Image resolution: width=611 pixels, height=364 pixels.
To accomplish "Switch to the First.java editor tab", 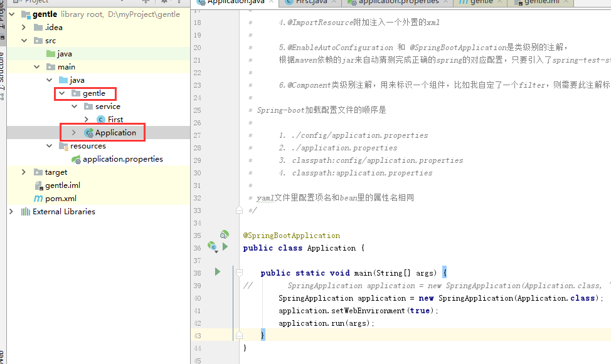I will pyautogui.click(x=310, y=2).
